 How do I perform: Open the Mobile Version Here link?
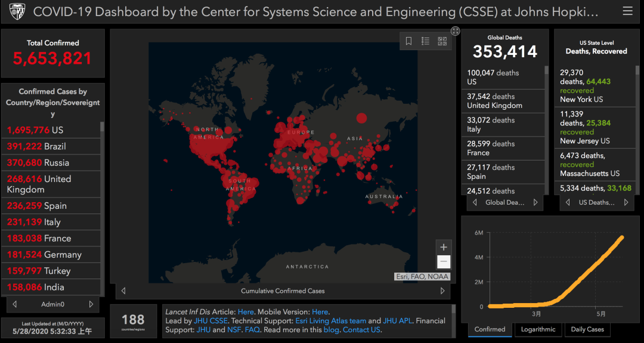pyautogui.click(x=320, y=312)
